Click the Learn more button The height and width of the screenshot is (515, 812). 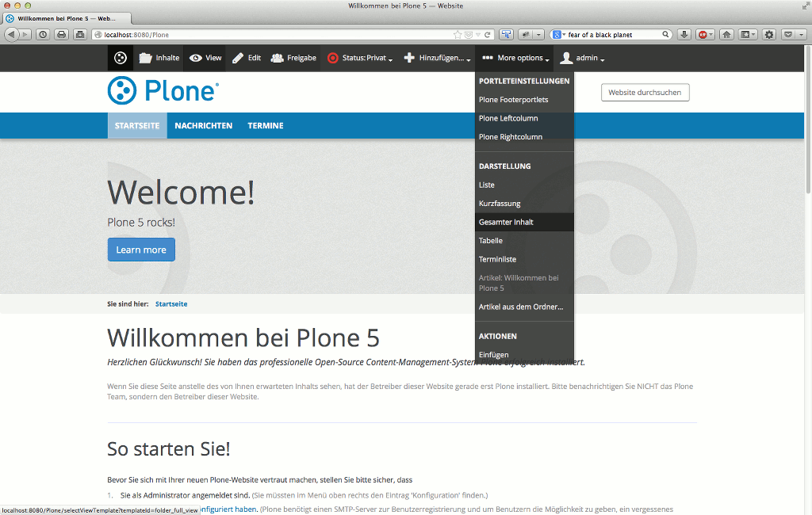pyautogui.click(x=141, y=250)
